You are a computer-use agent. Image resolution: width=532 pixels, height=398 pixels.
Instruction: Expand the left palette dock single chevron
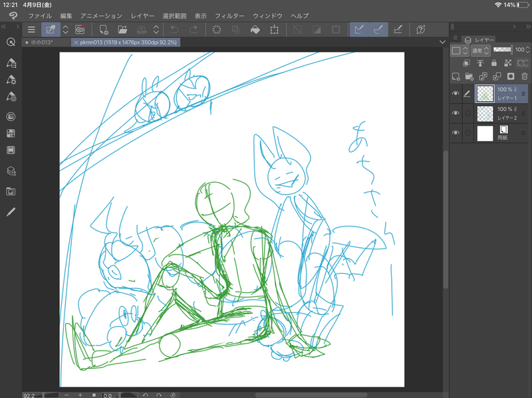pyautogui.click(x=18, y=27)
